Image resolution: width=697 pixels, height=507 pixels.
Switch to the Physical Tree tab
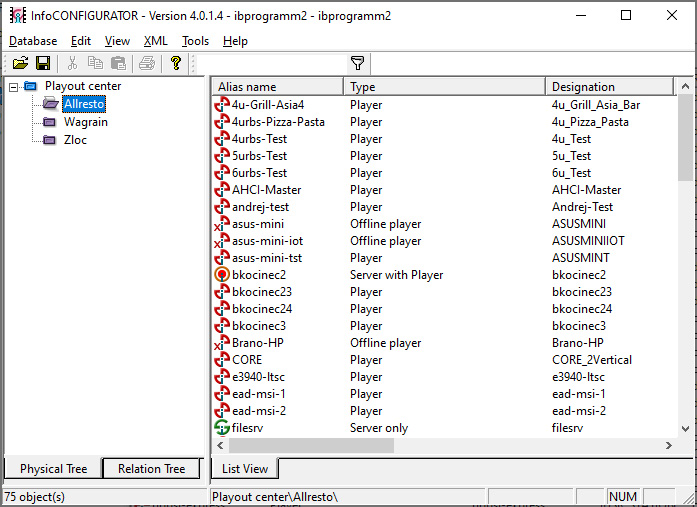[53, 468]
